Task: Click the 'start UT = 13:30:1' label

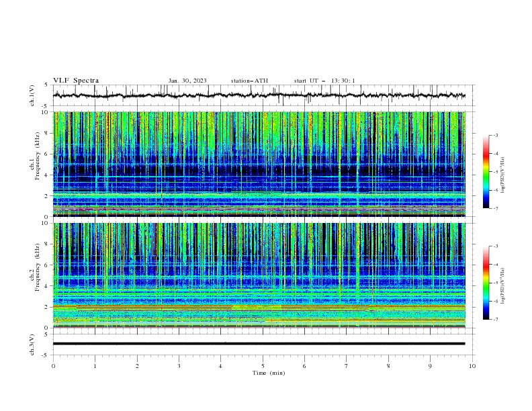Action: click(x=324, y=81)
